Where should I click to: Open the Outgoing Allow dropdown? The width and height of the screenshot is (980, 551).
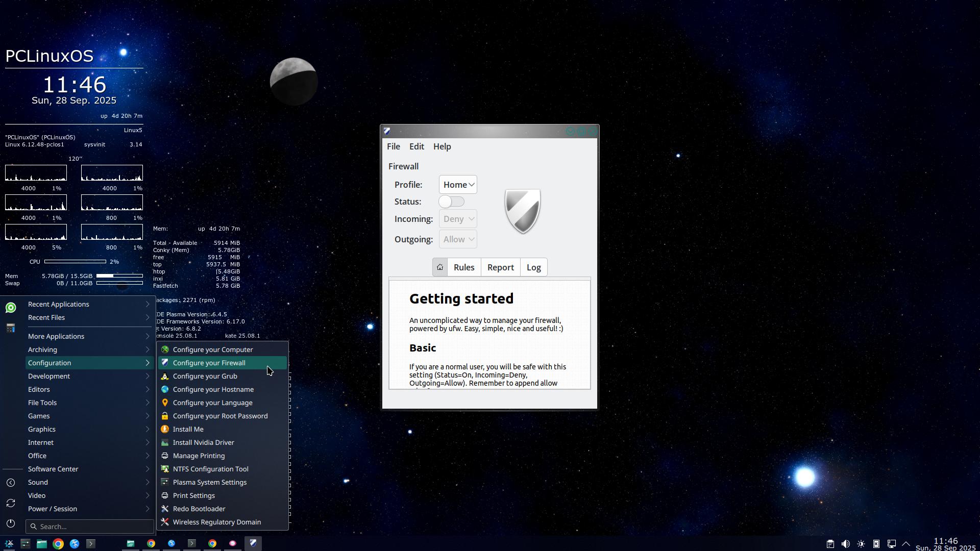click(458, 239)
